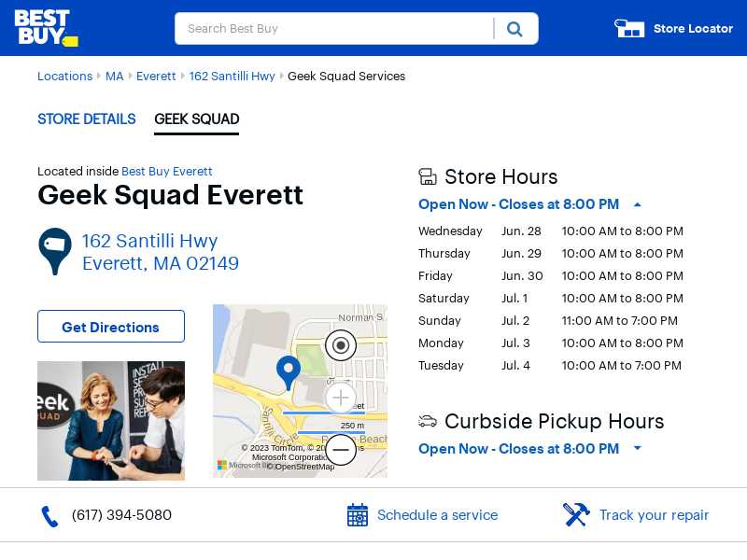Open the Locations breadcrumb link
747x560 pixels.
point(64,77)
